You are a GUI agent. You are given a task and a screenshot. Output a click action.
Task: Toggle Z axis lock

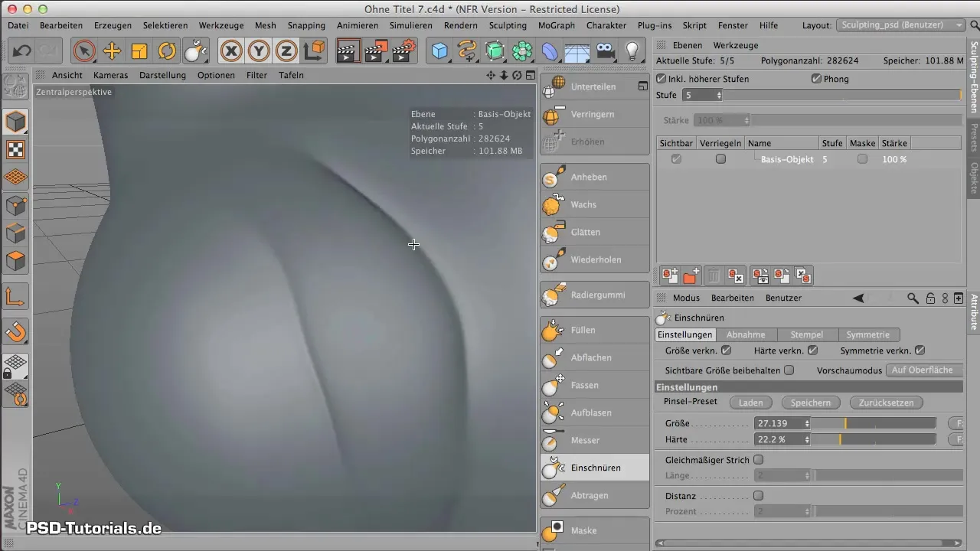(286, 51)
